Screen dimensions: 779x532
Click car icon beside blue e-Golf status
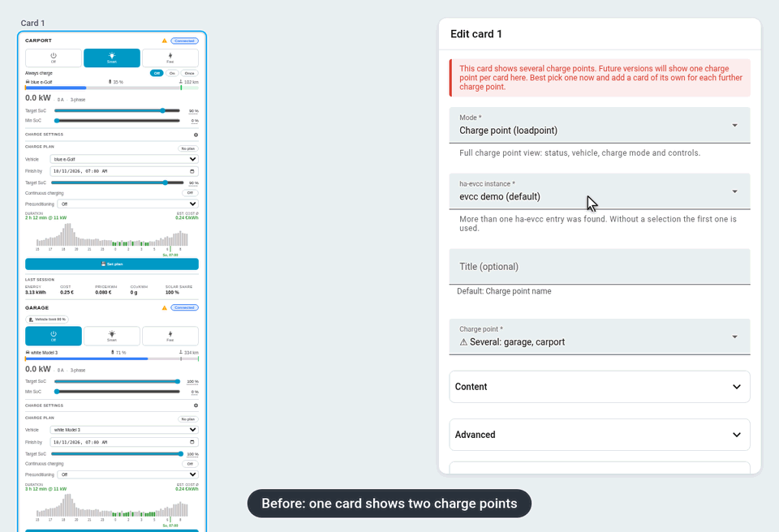click(x=28, y=82)
